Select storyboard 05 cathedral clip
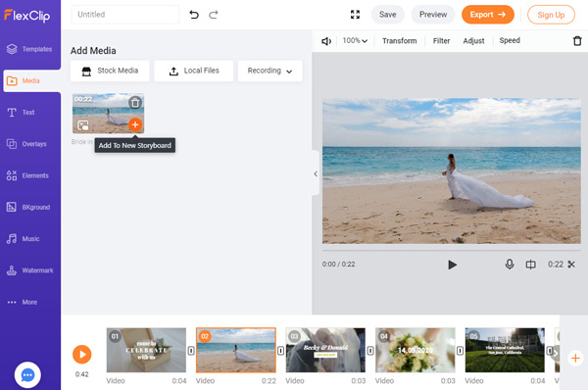Image resolution: width=588 pixels, height=390 pixels. 505,350
